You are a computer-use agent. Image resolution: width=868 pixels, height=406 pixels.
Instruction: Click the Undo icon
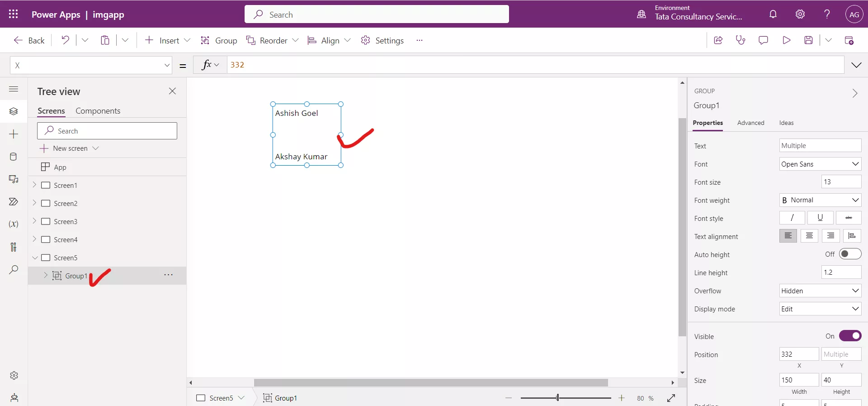pyautogui.click(x=66, y=40)
